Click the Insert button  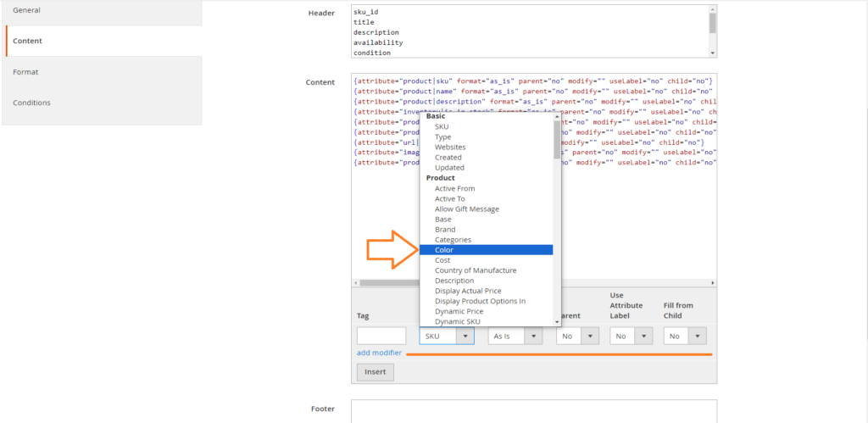point(375,372)
